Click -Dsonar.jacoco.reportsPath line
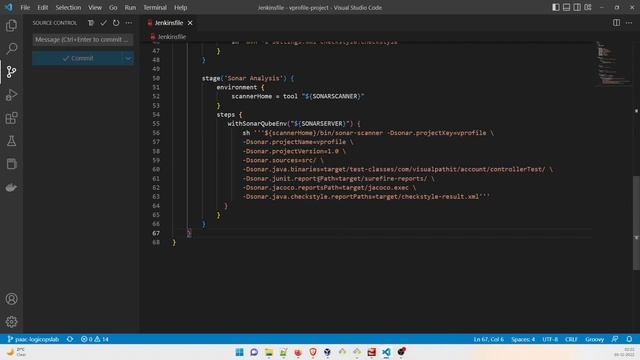Image resolution: width=640 pixels, height=360 pixels. (x=329, y=188)
